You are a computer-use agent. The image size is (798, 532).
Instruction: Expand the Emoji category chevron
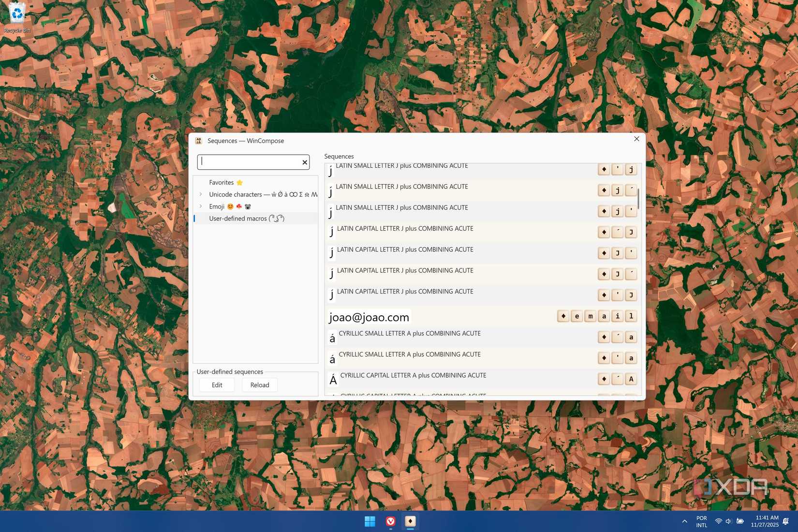click(x=201, y=207)
